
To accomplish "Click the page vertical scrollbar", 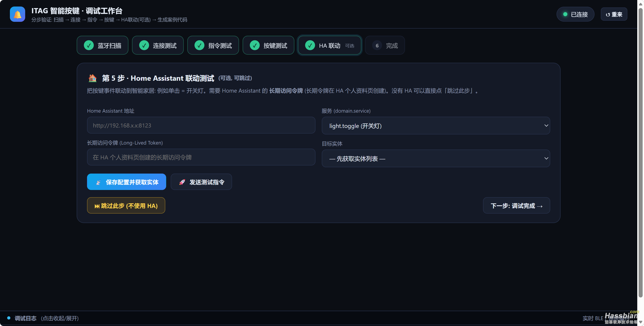I will pyautogui.click(x=640, y=152).
